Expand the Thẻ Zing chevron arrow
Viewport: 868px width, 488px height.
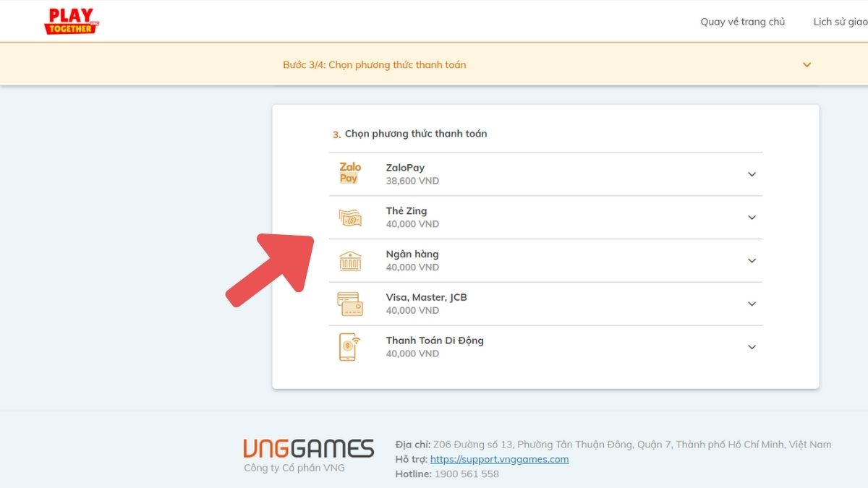[x=752, y=218]
